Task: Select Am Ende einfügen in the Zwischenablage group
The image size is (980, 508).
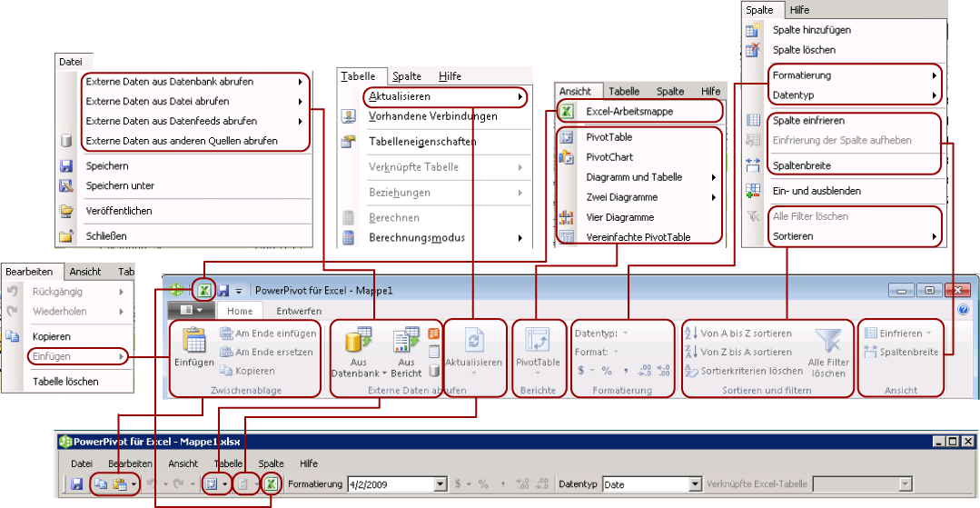Action: (x=268, y=334)
